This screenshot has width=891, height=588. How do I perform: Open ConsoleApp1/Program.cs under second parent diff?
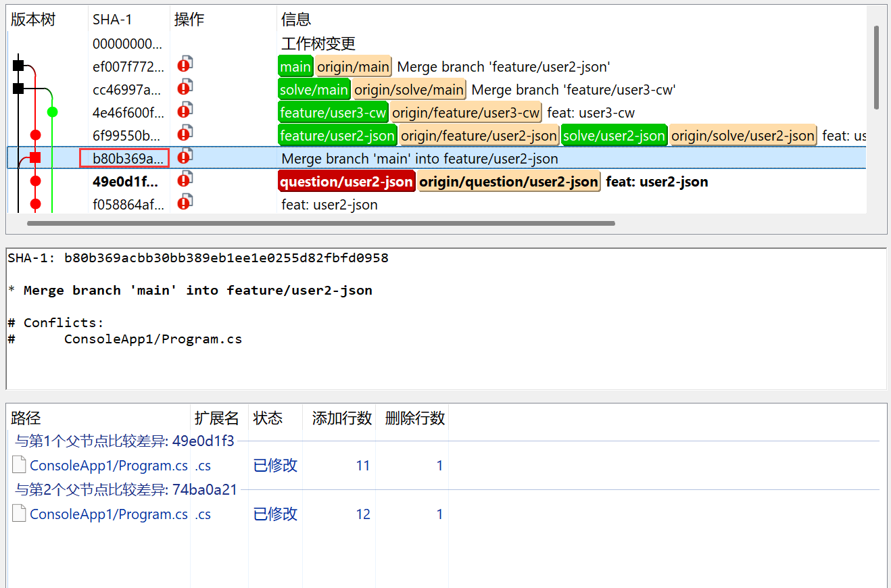tap(109, 514)
